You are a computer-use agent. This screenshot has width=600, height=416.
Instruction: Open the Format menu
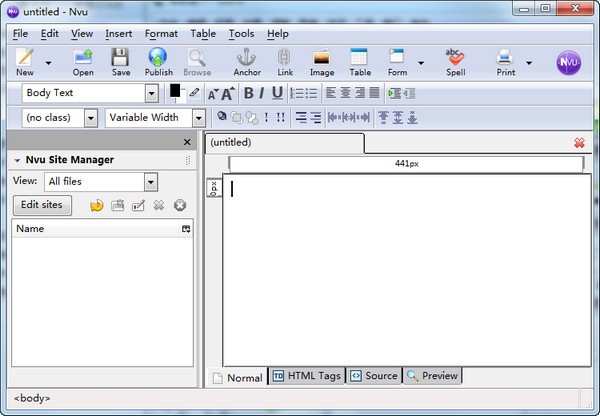point(161,34)
